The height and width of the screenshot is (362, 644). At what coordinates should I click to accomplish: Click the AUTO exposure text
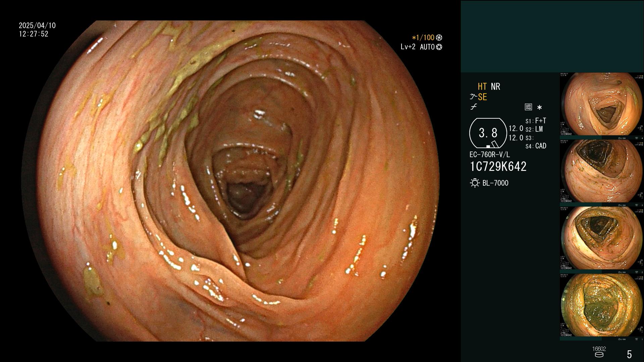point(427,47)
